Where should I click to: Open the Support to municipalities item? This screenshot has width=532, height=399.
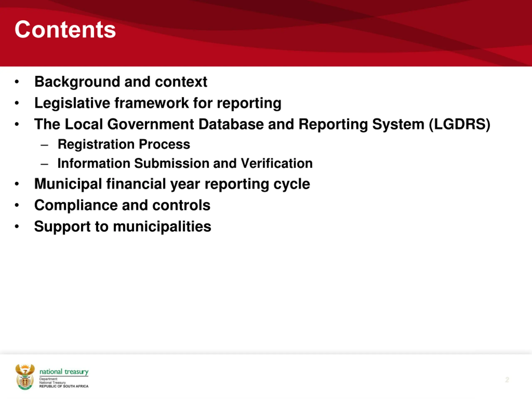coord(123,227)
